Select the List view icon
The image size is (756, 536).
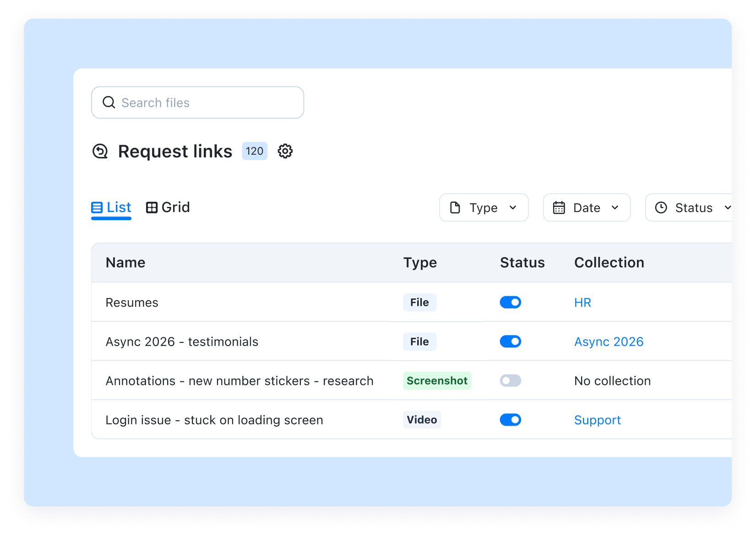(x=97, y=207)
